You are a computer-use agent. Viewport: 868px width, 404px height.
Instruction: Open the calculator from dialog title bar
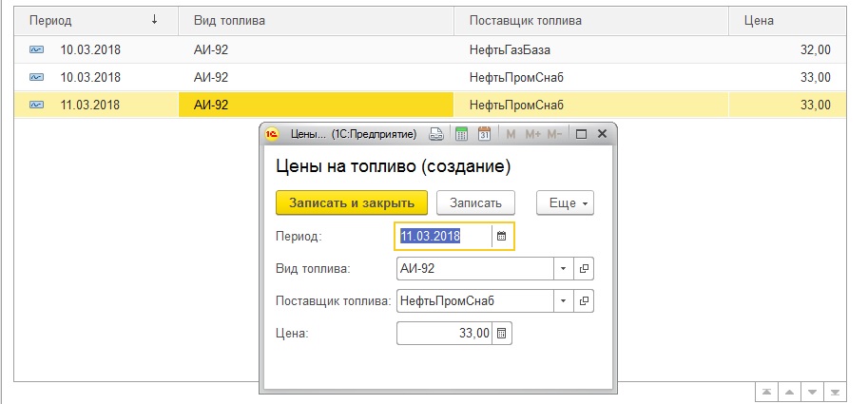pos(461,134)
